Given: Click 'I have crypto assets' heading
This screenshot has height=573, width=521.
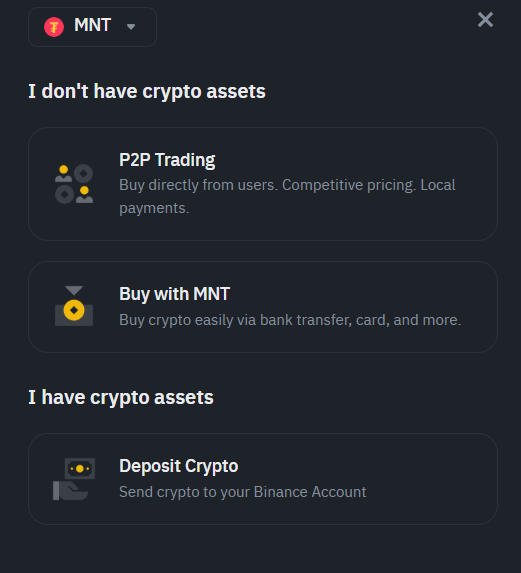Looking at the screenshot, I should tap(121, 398).
